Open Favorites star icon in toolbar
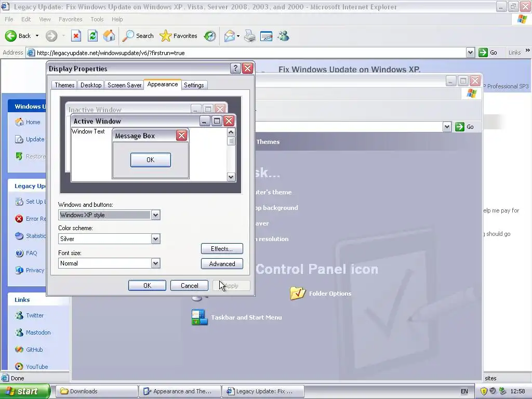532x399 pixels. 166,36
